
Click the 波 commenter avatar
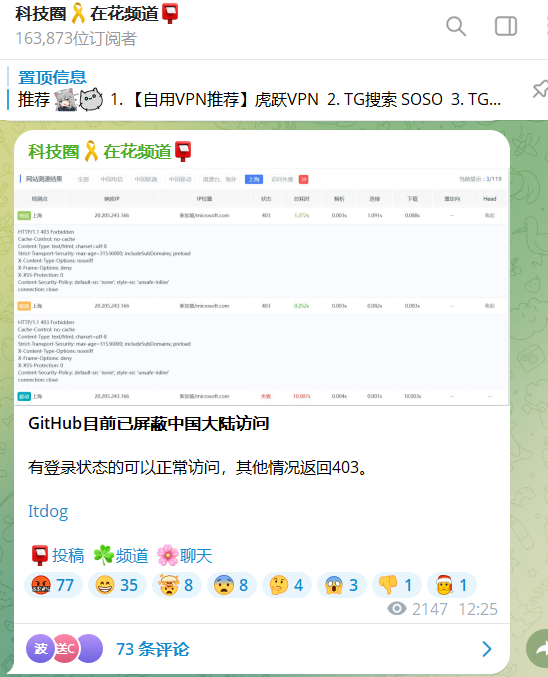40,649
